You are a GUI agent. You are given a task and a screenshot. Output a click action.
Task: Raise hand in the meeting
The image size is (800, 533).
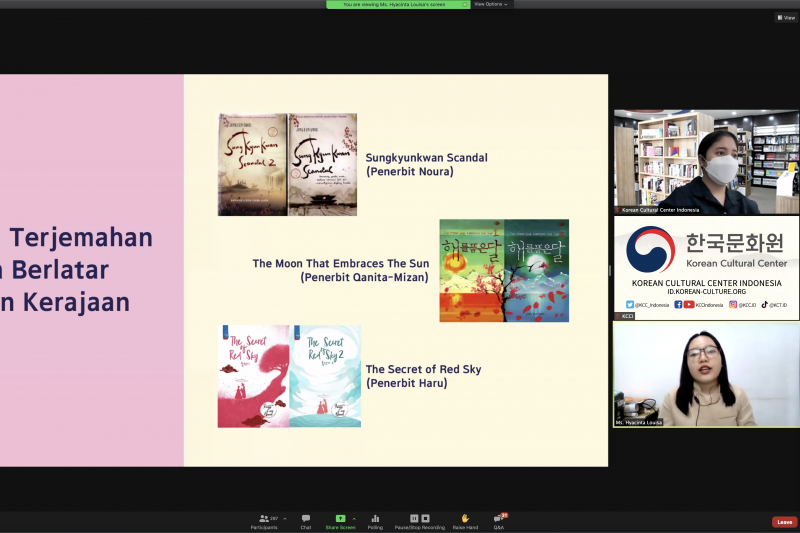click(x=465, y=521)
